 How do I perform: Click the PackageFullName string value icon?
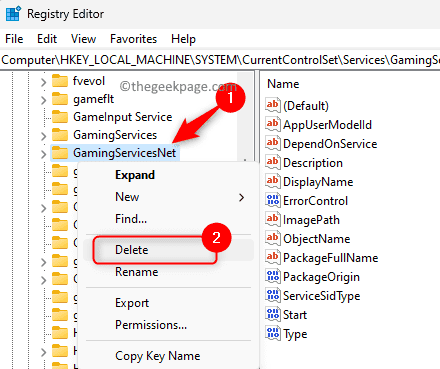point(272,257)
